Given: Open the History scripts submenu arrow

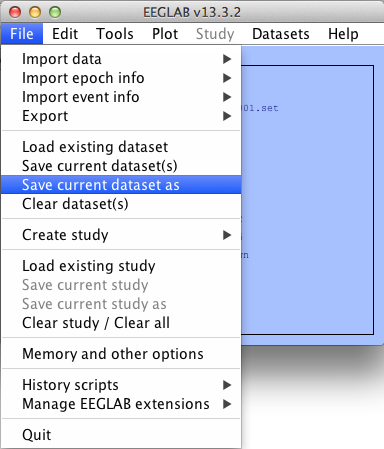Looking at the screenshot, I should click(227, 385).
